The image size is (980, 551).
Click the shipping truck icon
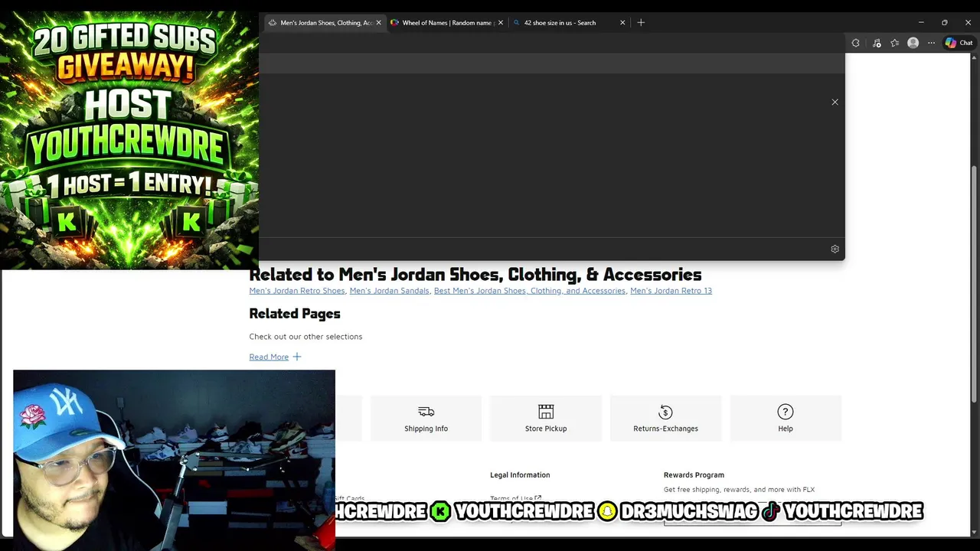tap(426, 412)
